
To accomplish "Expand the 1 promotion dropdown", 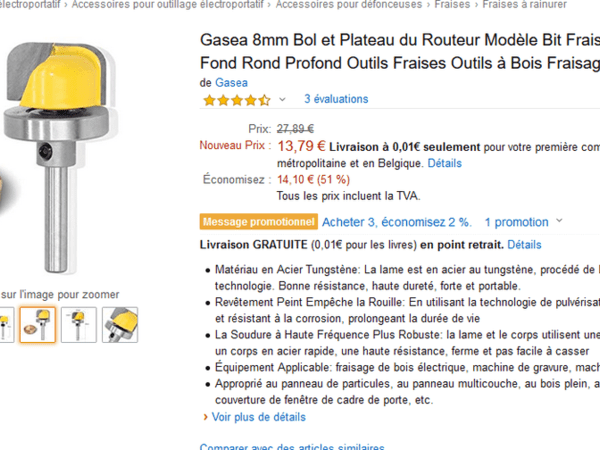I will (523, 222).
